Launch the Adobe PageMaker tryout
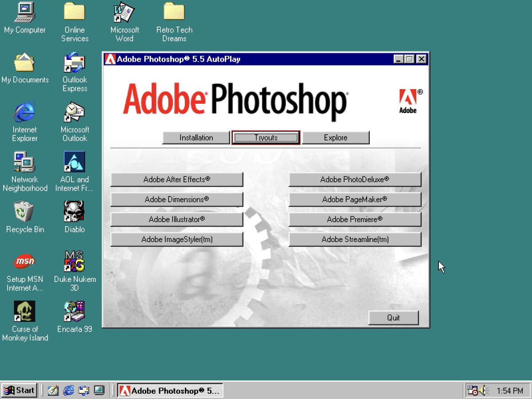The width and height of the screenshot is (532, 399). point(355,199)
